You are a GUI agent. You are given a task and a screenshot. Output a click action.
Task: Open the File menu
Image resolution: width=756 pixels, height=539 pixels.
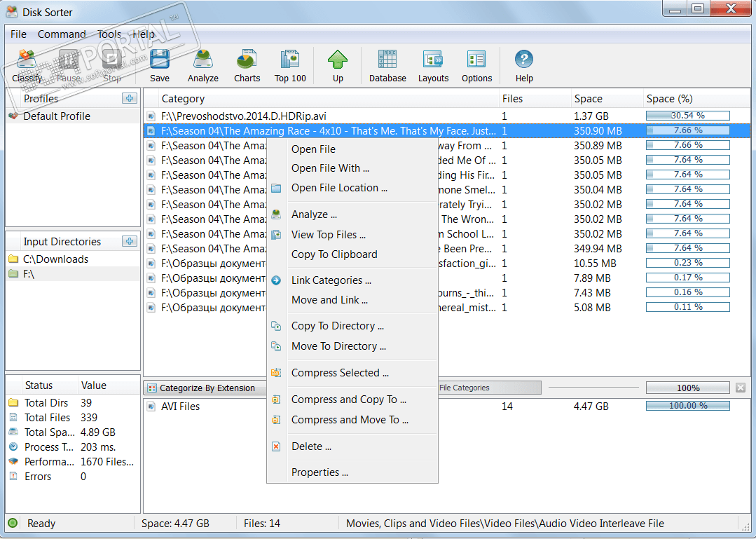click(x=18, y=34)
